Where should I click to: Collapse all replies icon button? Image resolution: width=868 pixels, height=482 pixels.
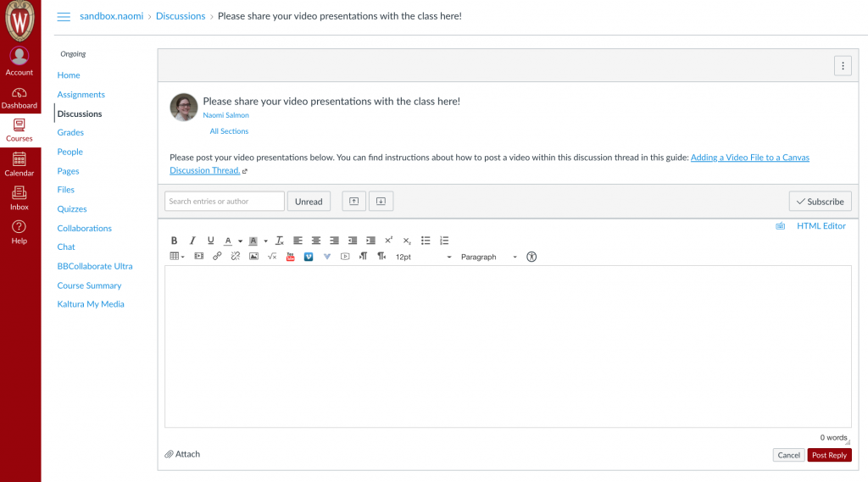pos(353,202)
